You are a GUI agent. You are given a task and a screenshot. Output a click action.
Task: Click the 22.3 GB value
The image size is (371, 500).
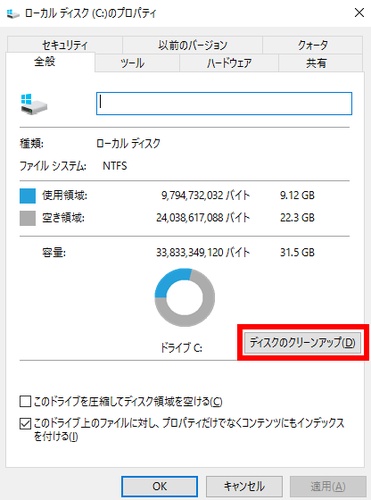[297, 218]
